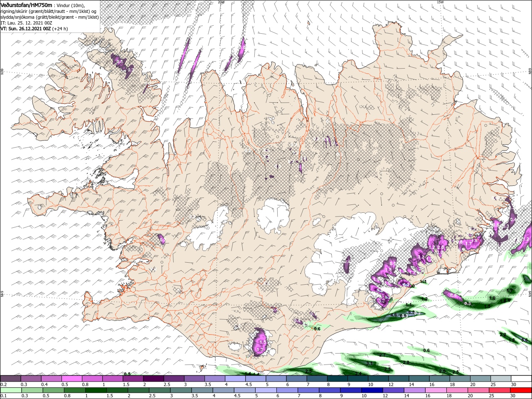Select the dark purple top-row swatch between 2 and 2.5

(x=154, y=379)
